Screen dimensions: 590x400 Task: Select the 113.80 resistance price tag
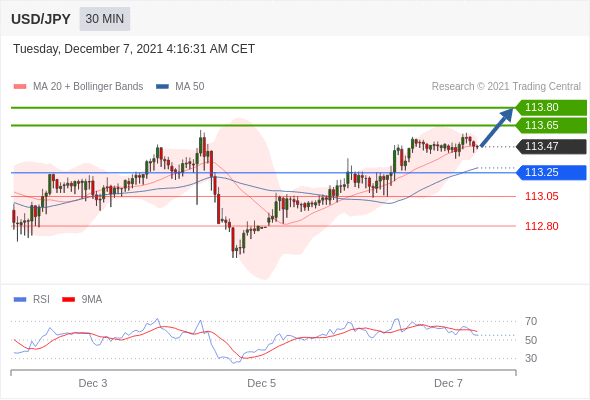click(551, 107)
